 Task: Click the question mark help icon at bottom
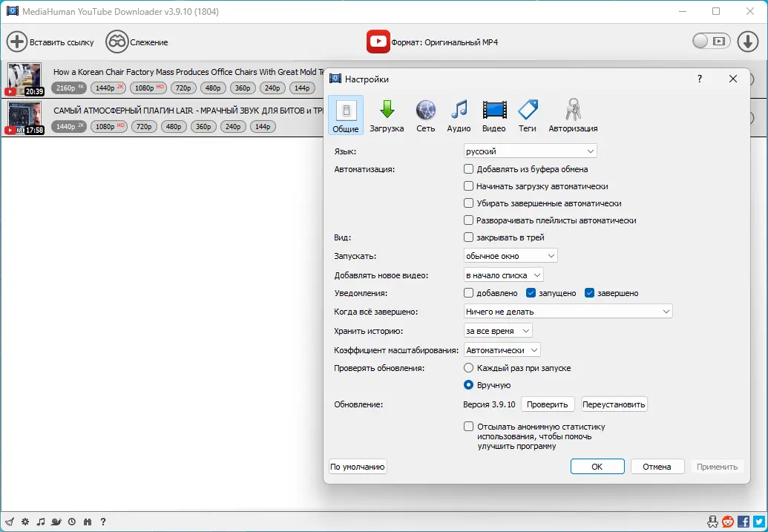click(103, 522)
